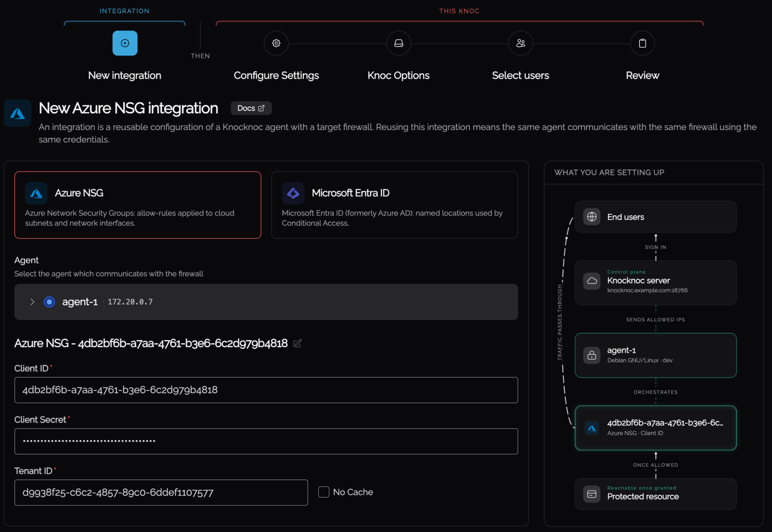772x532 pixels.
Task: Click the Review step label
Action: tap(642, 75)
